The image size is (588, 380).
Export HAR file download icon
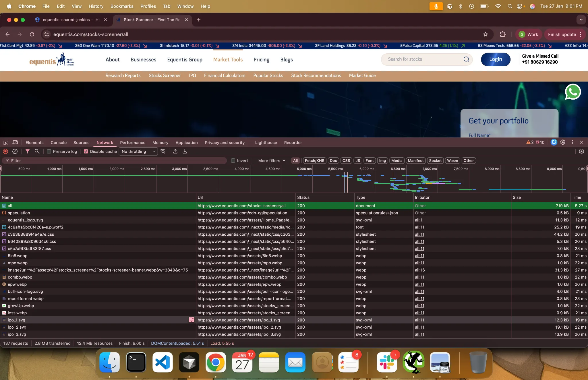(185, 151)
